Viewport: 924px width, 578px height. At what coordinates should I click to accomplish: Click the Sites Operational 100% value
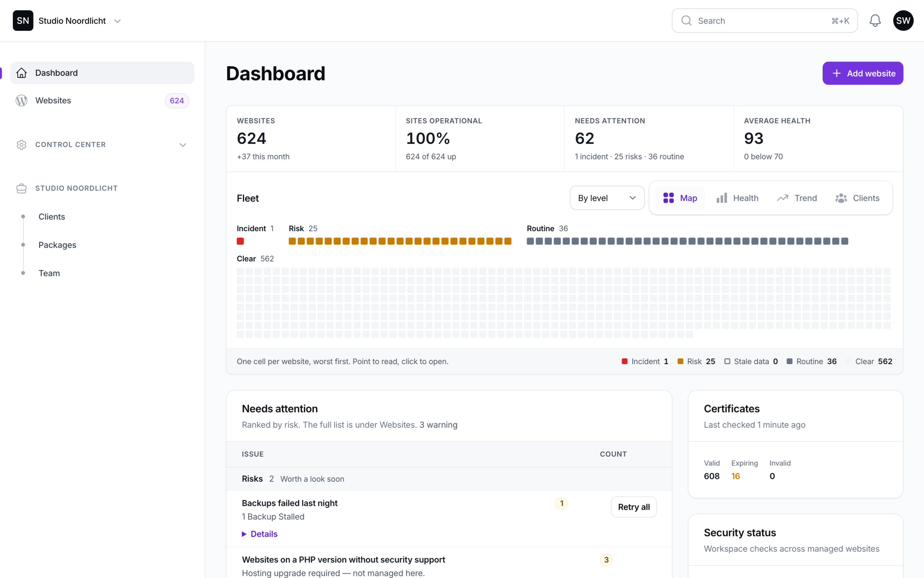pos(428,138)
